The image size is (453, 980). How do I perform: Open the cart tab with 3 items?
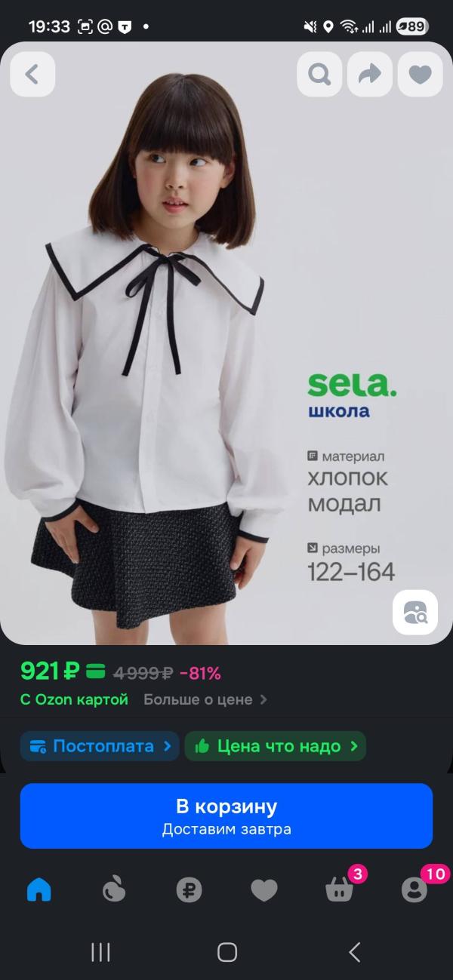click(x=340, y=889)
